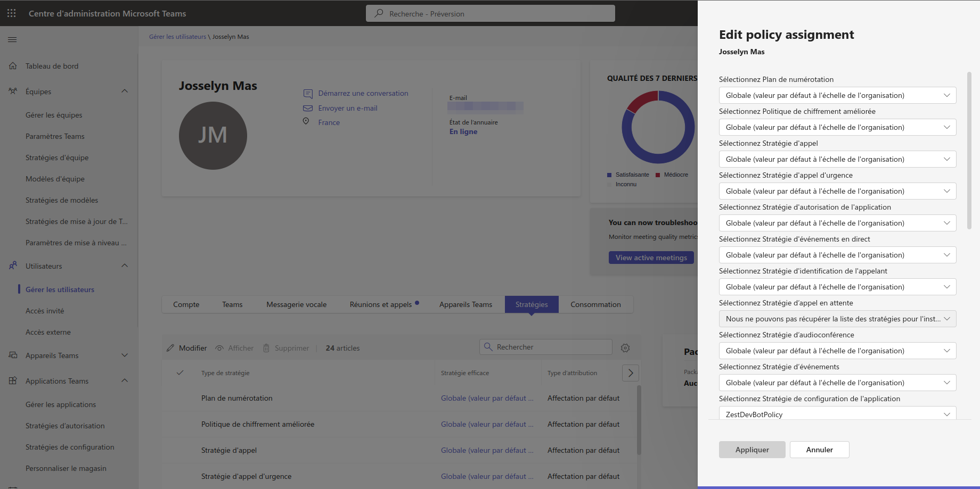980x489 pixels.
Task: Follow the Gérer les utilisateurs breadcrumb link
Action: (x=177, y=37)
